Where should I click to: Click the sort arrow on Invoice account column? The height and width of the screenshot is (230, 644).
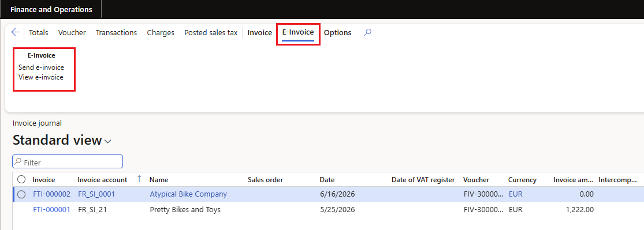(x=139, y=179)
